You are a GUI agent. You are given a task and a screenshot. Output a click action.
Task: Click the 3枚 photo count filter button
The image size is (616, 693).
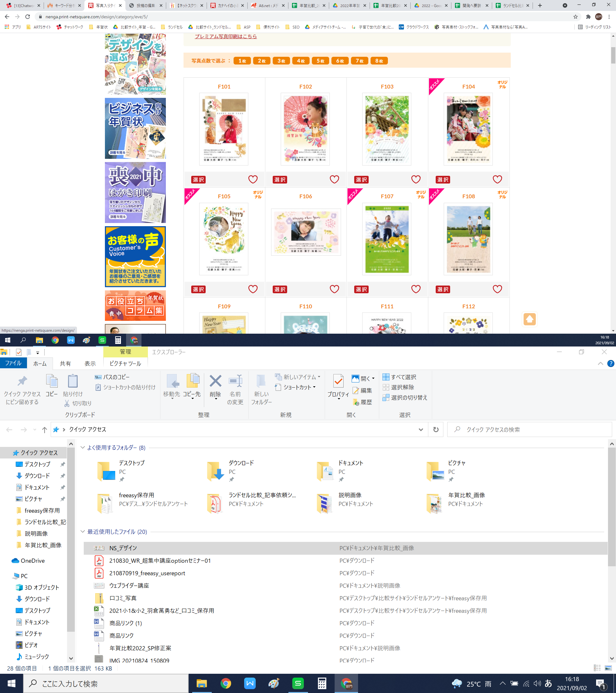click(281, 61)
